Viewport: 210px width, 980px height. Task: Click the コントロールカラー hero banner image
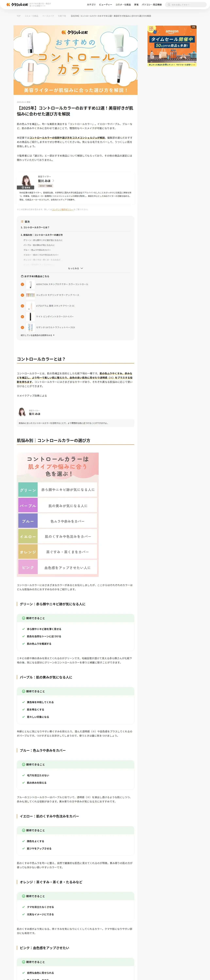75,60
